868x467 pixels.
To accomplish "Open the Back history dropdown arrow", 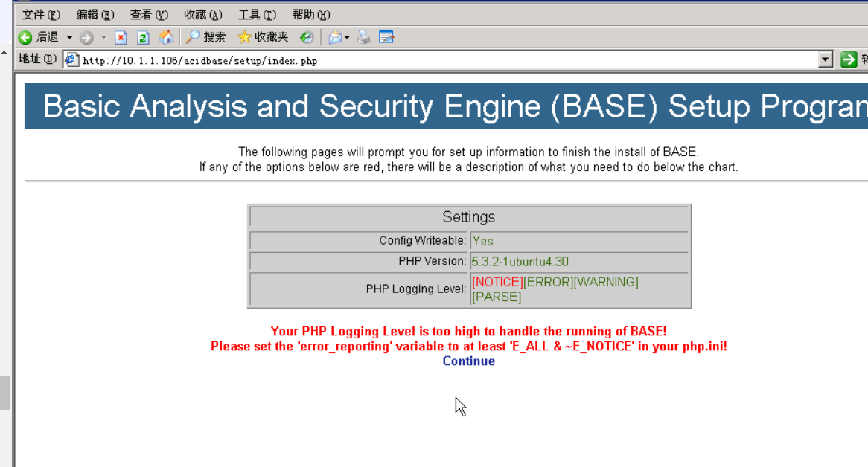I will (x=69, y=38).
